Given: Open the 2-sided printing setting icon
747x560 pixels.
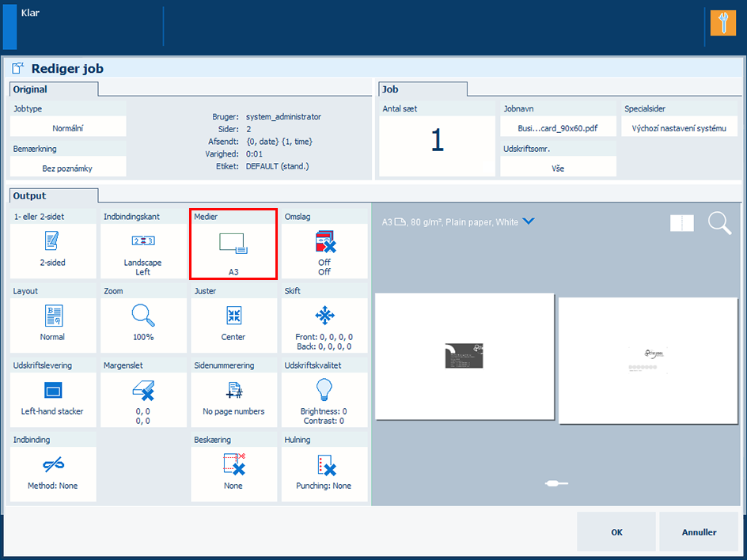Looking at the screenshot, I should click(x=52, y=242).
